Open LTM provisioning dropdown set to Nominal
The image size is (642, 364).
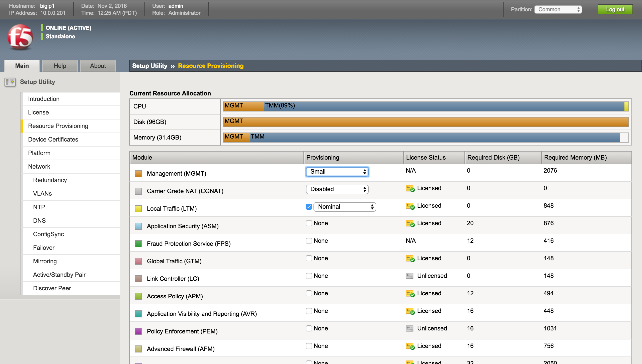pyautogui.click(x=345, y=207)
